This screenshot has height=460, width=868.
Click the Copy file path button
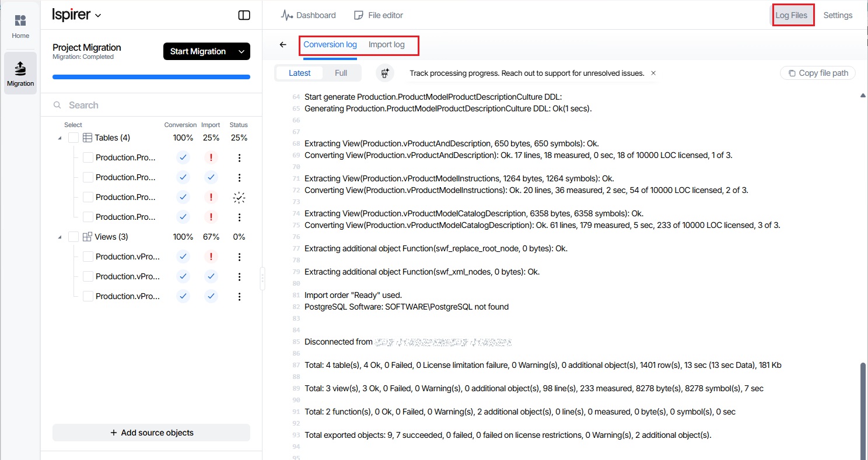click(818, 73)
